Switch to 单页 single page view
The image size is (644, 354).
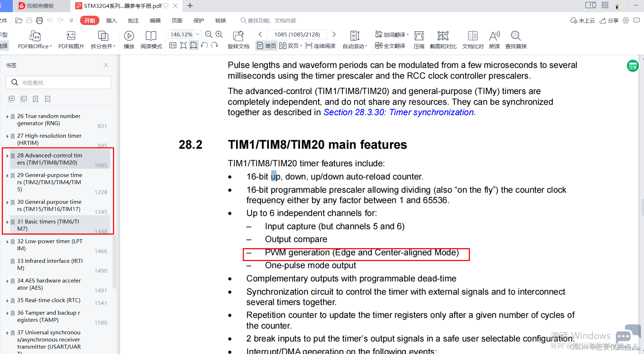point(266,46)
